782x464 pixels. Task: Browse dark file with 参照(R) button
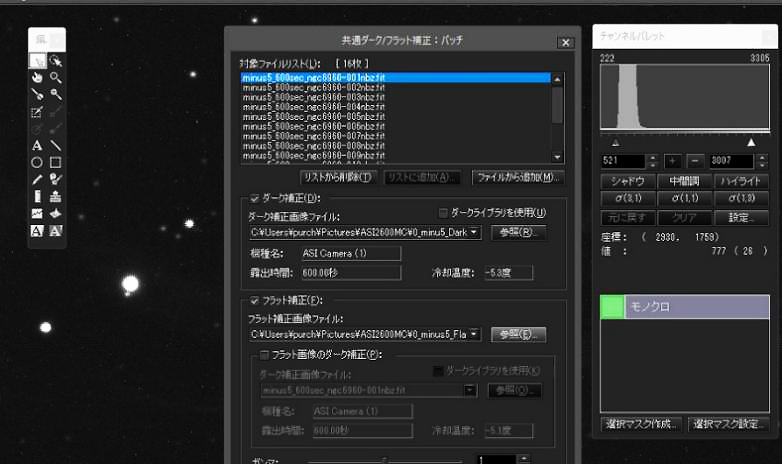pyautogui.click(x=518, y=232)
